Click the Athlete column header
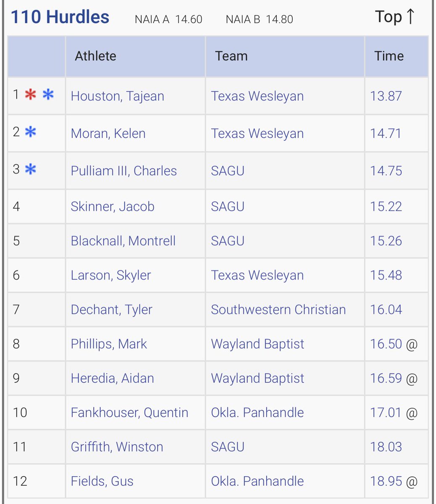The width and height of the screenshot is (436, 504). [96, 56]
